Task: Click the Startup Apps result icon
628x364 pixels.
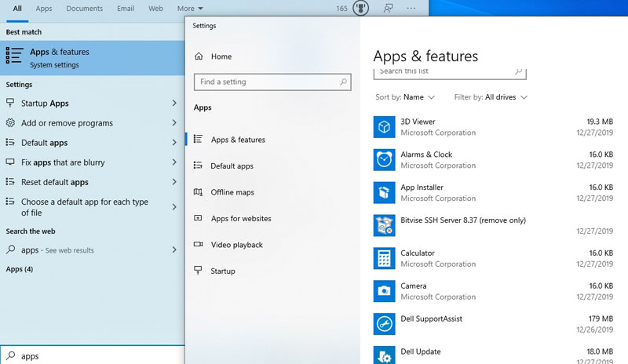Action: point(10,103)
